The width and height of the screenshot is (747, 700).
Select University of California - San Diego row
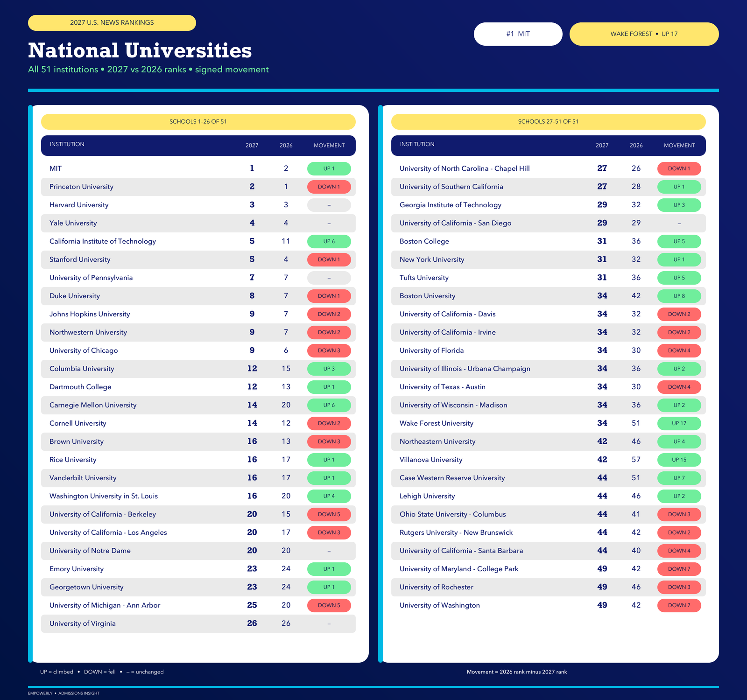coord(549,223)
